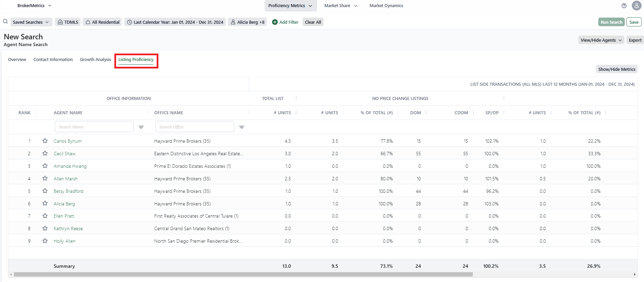
Task: Toggle the star for Amanda Hwang
Action: [45, 166]
